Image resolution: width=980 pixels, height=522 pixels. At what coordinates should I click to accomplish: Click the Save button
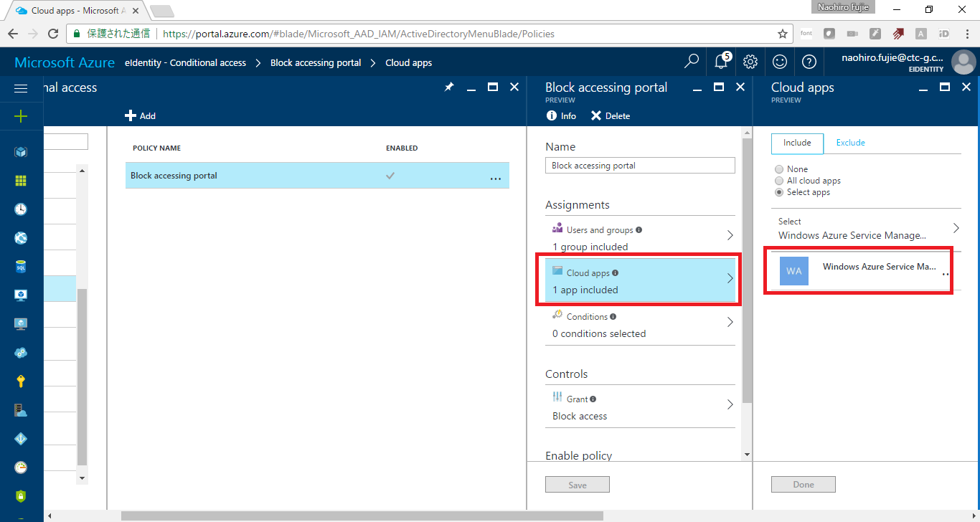578,485
